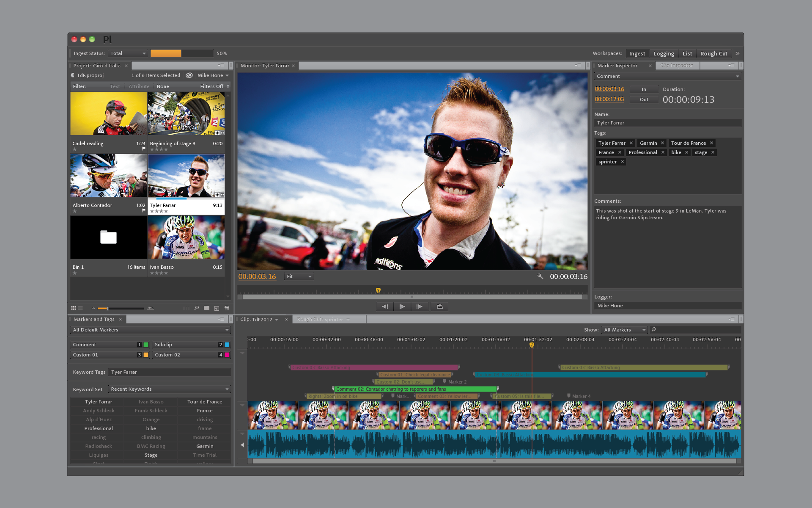Screen dimensions: 812x508
Task: Delete selected item with trash icon
Action: point(227,308)
